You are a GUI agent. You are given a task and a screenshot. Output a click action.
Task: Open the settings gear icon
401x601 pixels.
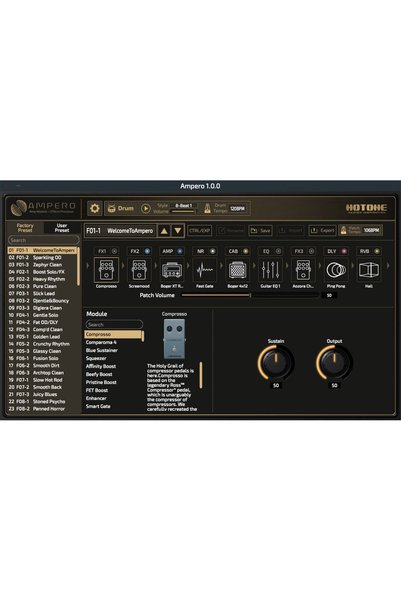tap(94, 209)
